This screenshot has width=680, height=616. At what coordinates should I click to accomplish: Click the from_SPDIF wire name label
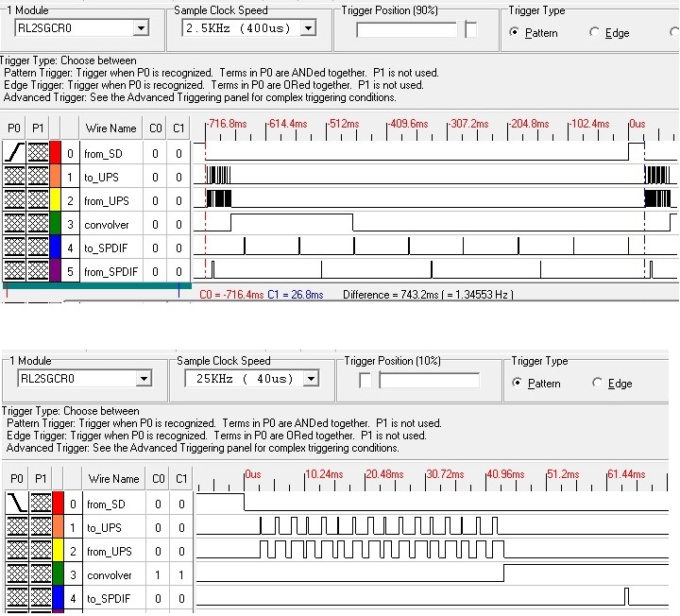click(111, 272)
